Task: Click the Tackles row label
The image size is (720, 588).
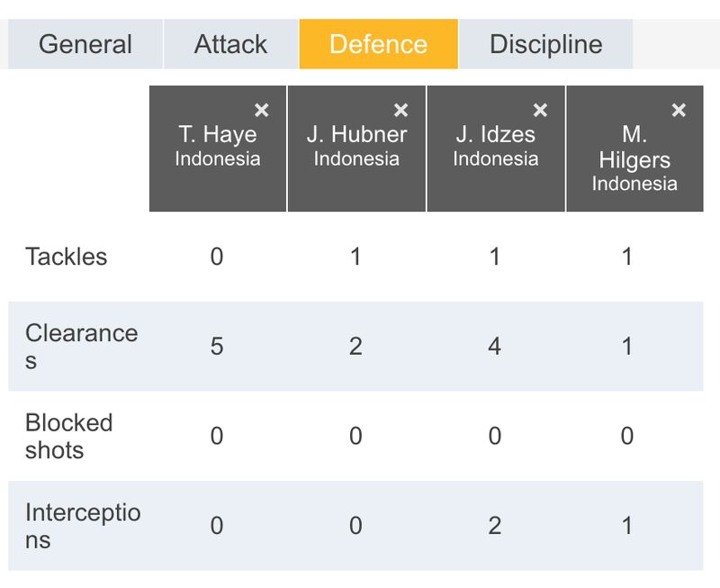Action: (x=66, y=257)
